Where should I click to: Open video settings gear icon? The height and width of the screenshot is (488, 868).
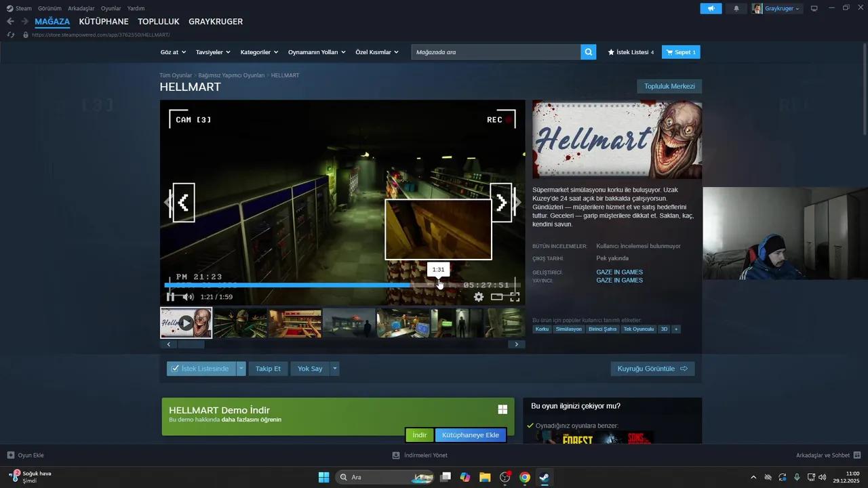tap(479, 297)
